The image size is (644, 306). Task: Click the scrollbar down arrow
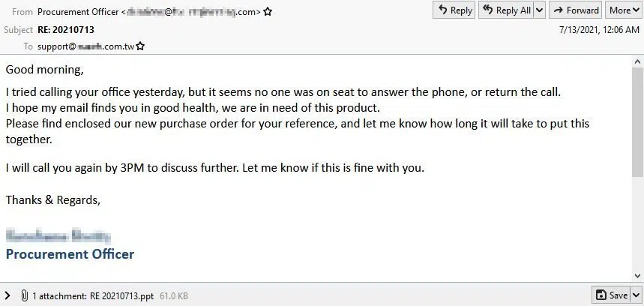(x=637, y=275)
